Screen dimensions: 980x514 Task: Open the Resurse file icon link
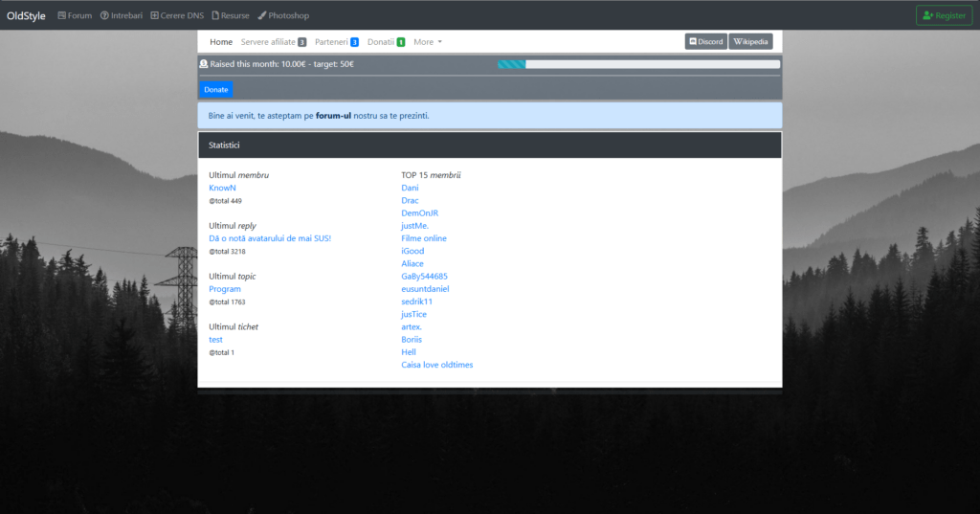(215, 15)
